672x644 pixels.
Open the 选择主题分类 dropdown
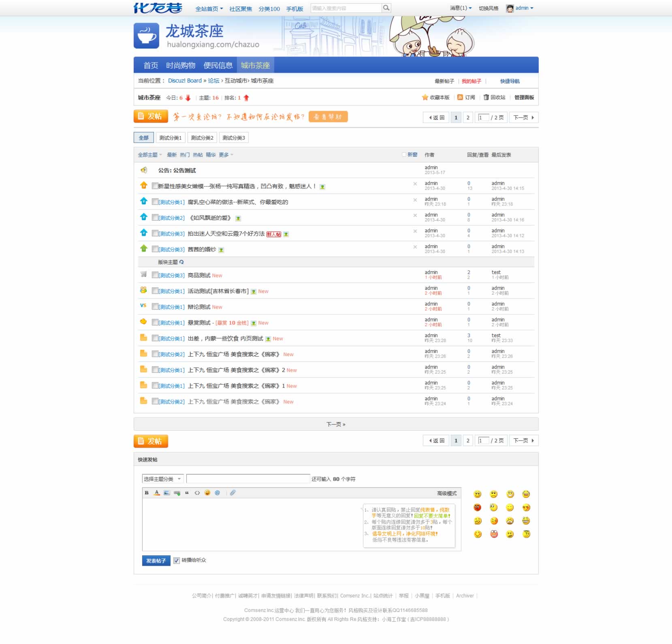pos(162,478)
